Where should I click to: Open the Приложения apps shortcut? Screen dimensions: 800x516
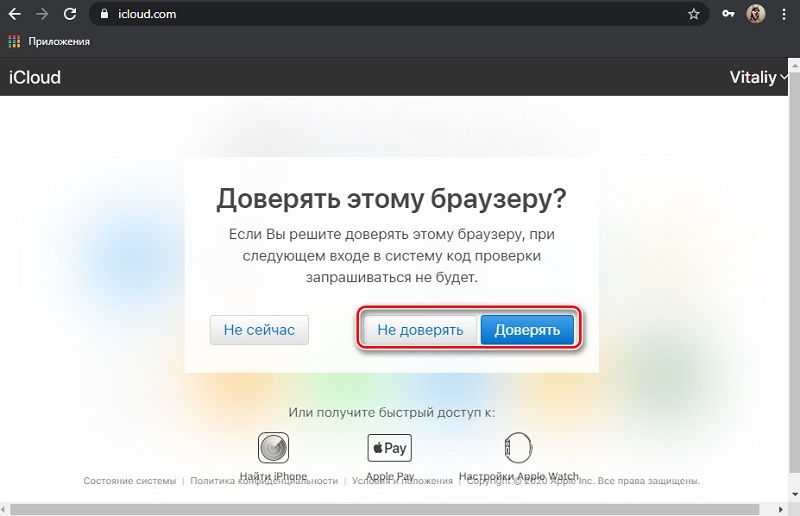coord(49,41)
